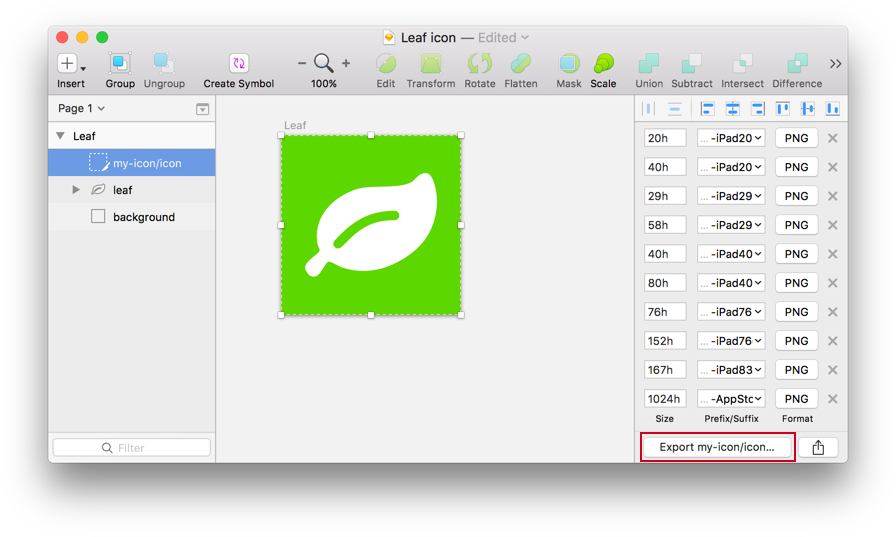The image size is (896, 537).
Task: Distribute layers vertically in inspector
Action: pyautogui.click(x=675, y=109)
